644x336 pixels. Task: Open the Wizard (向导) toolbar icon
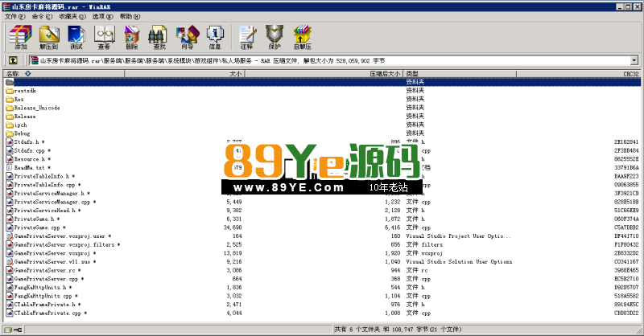[x=188, y=37]
